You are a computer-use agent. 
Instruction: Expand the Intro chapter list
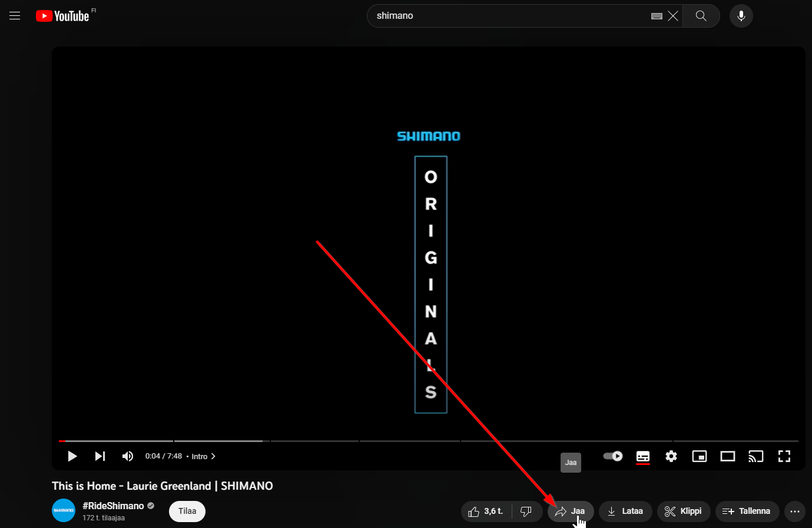203,457
